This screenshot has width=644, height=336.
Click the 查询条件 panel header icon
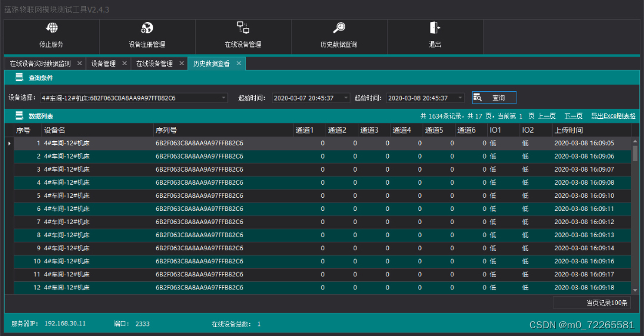(19, 77)
